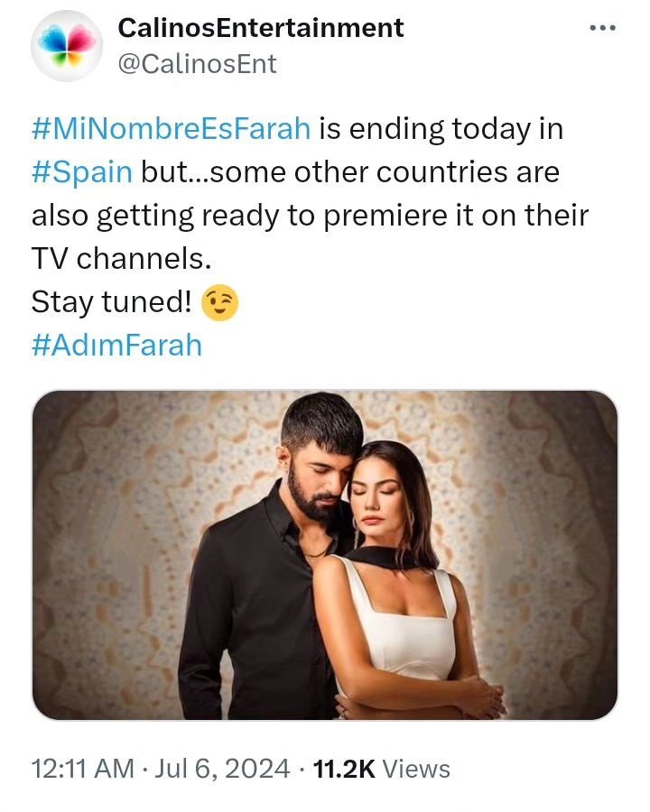650x812 pixels.
Task: Click the "Stay tuned!" text
Action: 112,303
